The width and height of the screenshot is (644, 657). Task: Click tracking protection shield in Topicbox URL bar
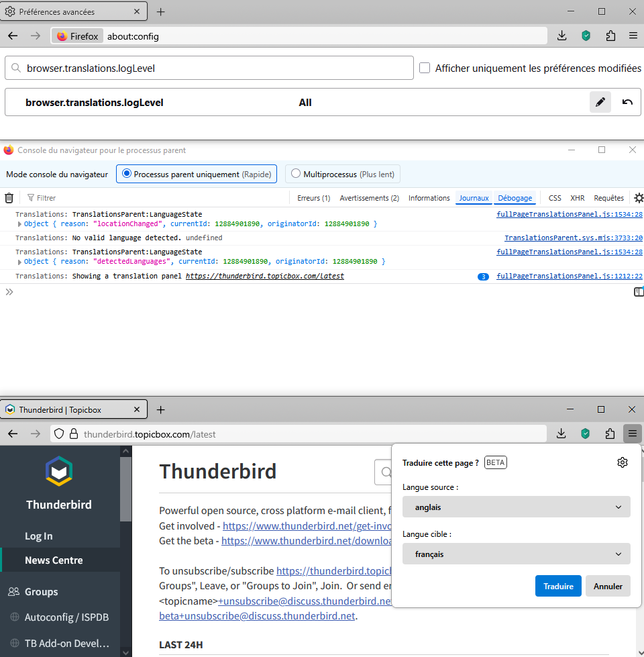tap(59, 434)
